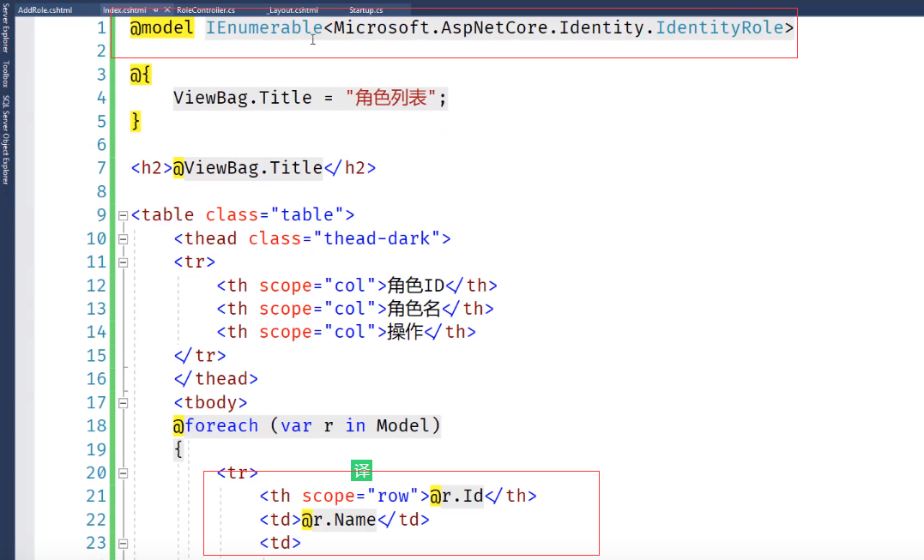This screenshot has width=924, height=560.
Task: Click the foreach keyword on line 18
Action: coord(221,425)
